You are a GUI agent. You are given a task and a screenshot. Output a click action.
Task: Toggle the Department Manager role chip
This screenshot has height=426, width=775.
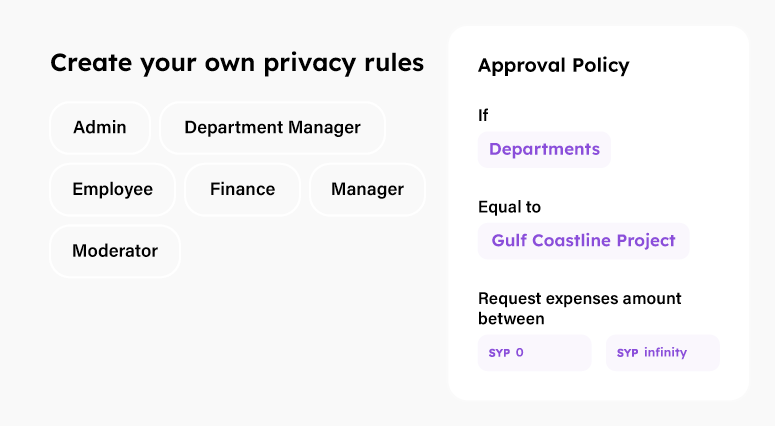tap(272, 128)
